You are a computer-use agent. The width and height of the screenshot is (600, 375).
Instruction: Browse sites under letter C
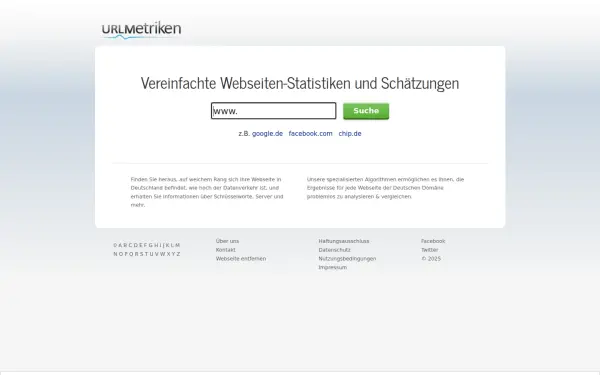point(130,245)
